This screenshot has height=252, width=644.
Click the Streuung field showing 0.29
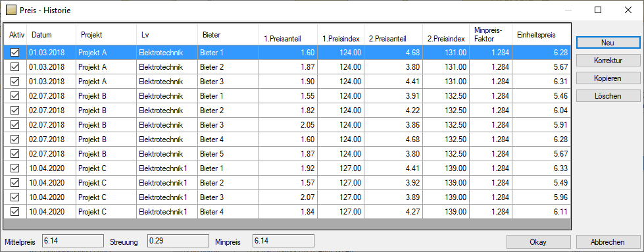pyautogui.click(x=178, y=241)
